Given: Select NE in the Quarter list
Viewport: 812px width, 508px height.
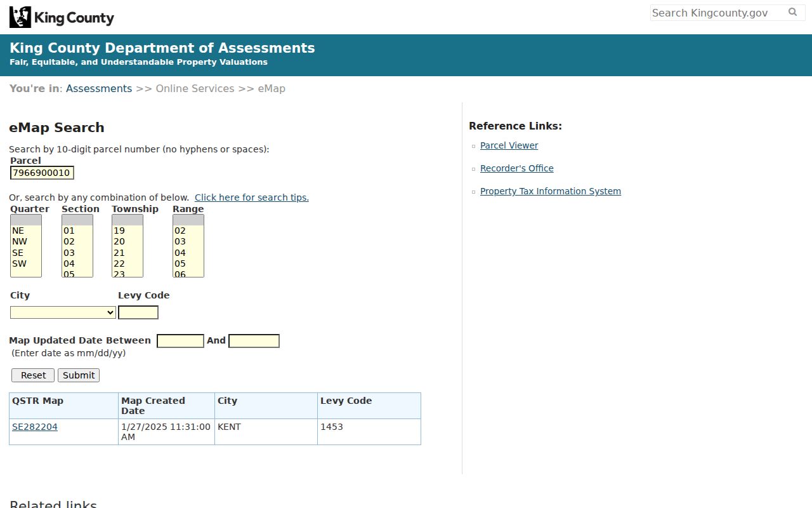Looking at the screenshot, I should pyautogui.click(x=26, y=231).
